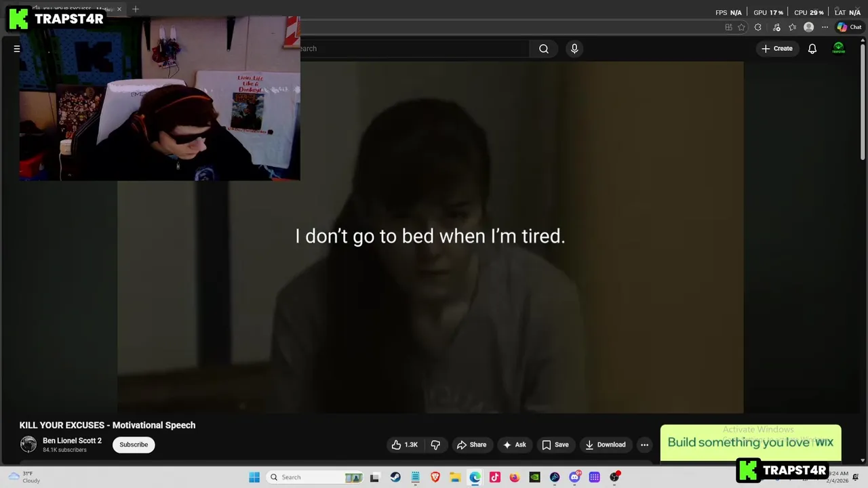Add page to favorites star
Image resolution: width=868 pixels, height=488 pixels.
[741, 27]
